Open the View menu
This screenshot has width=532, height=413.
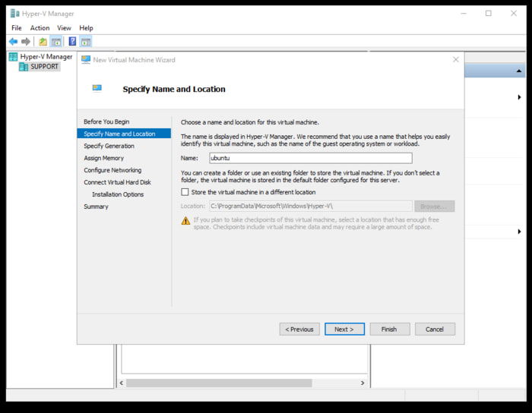point(64,28)
